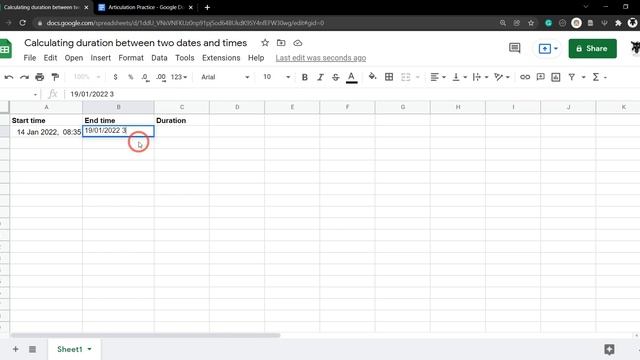Viewport: 640px width, 360px height.
Task: Click the Share button
Action: pyautogui.click(x=592, y=49)
